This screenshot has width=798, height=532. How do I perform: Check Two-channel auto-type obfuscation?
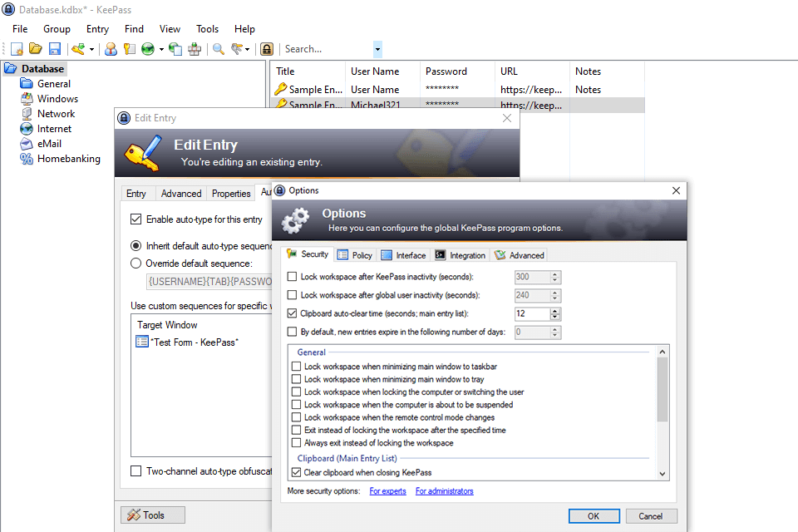(135, 471)
